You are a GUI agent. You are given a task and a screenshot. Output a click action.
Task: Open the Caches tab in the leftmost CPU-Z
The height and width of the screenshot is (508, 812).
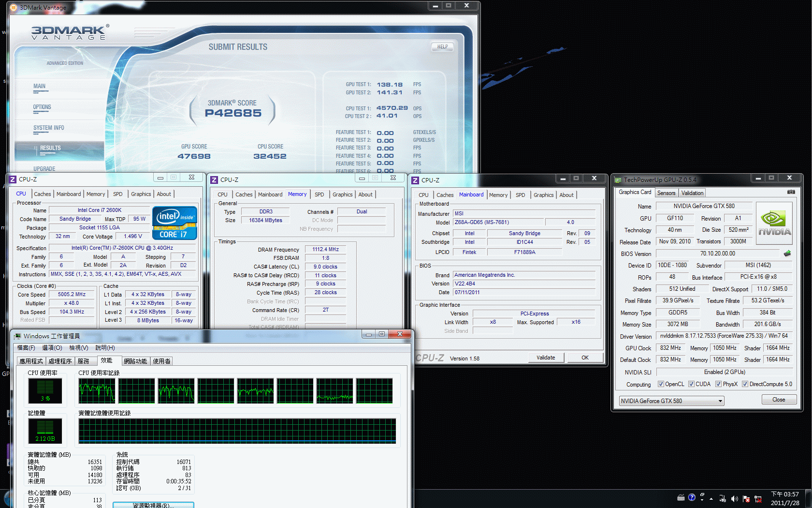pyautogui.click(x=42, y=194)
